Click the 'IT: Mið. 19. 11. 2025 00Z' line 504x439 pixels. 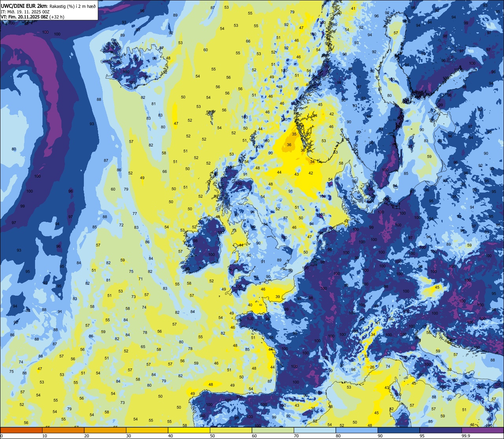click(25, 12)
